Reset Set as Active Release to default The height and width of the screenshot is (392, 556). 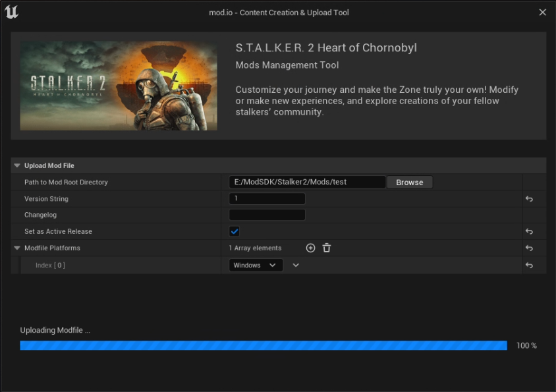point(528,232)
